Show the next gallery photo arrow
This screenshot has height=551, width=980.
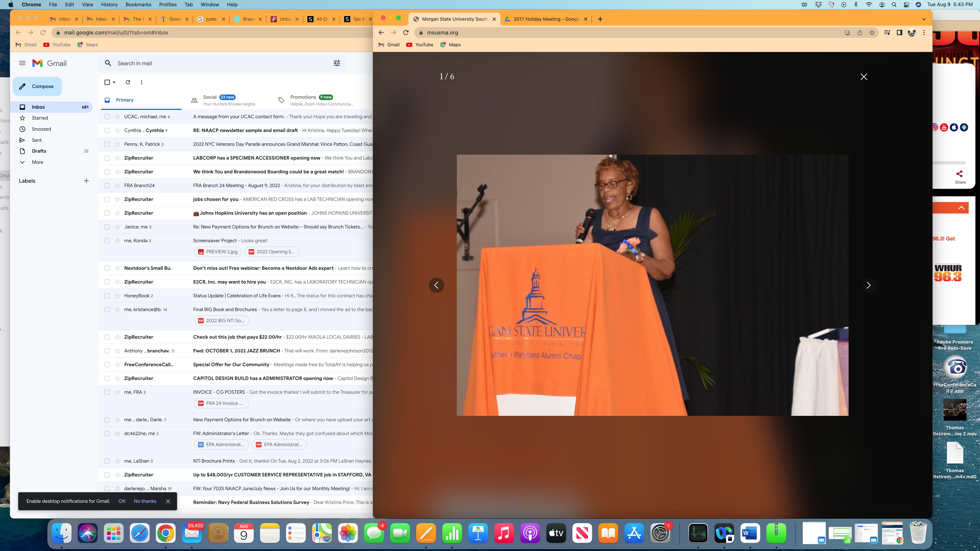point(868,285)
